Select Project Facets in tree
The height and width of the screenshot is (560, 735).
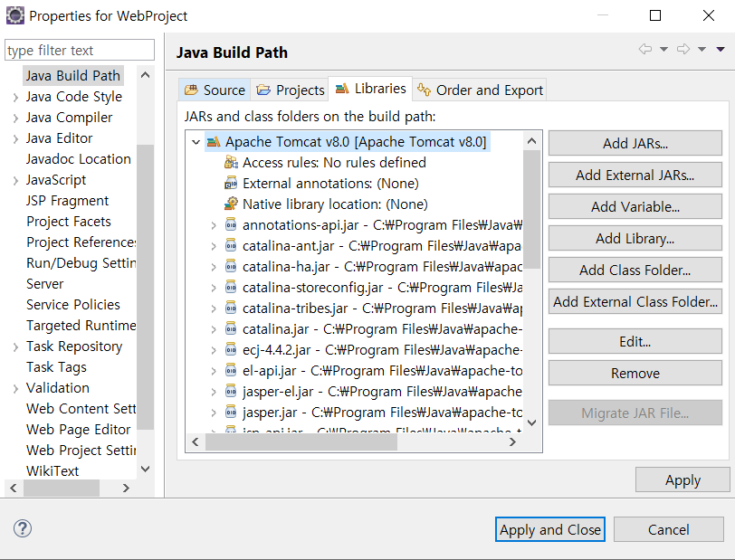[x=69, y=221]
